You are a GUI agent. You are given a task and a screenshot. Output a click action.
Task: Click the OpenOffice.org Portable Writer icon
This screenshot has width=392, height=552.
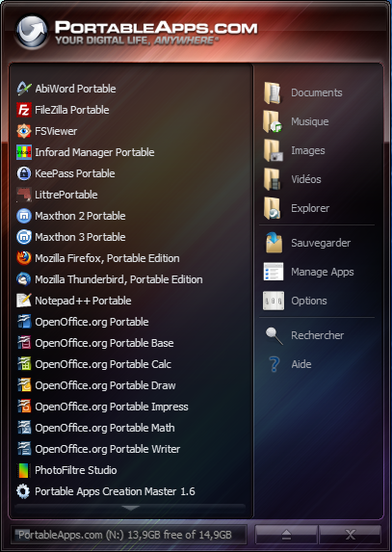(24, 449)
